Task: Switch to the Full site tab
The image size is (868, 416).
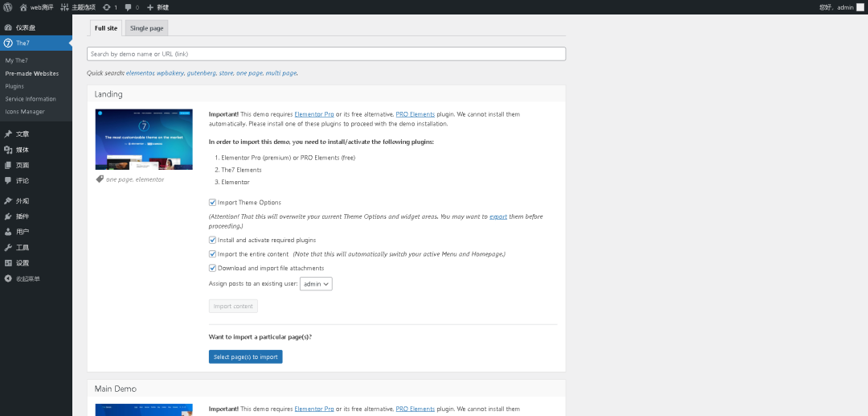Action: (x=106, y=28)
